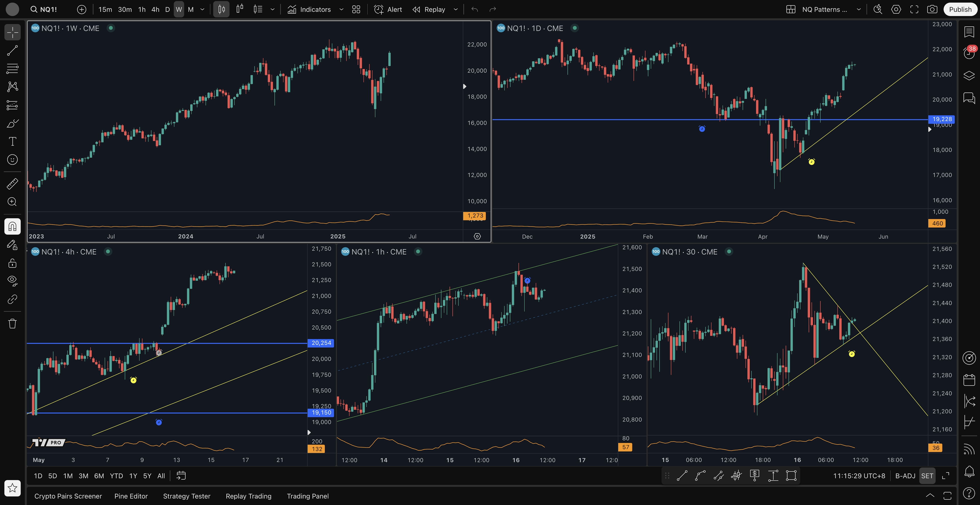Open the ruler measure tool
This screenshot has width=980, height=505.
pyautogui.click(x=12, y=184)
